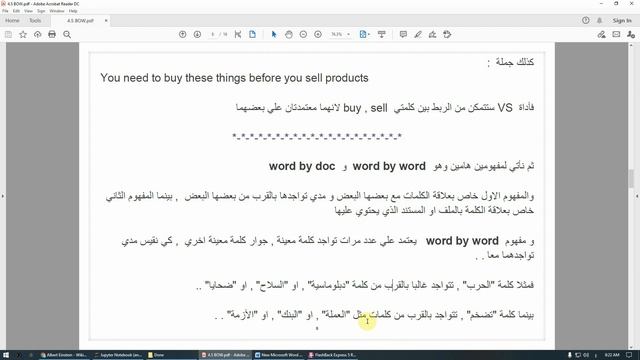Click the page number input field

click(212, 35)
